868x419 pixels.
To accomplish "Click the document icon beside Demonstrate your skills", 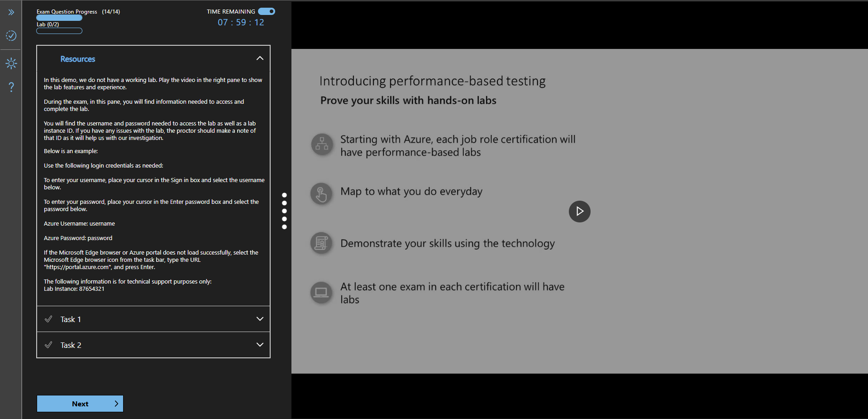I will click(321, 243).
